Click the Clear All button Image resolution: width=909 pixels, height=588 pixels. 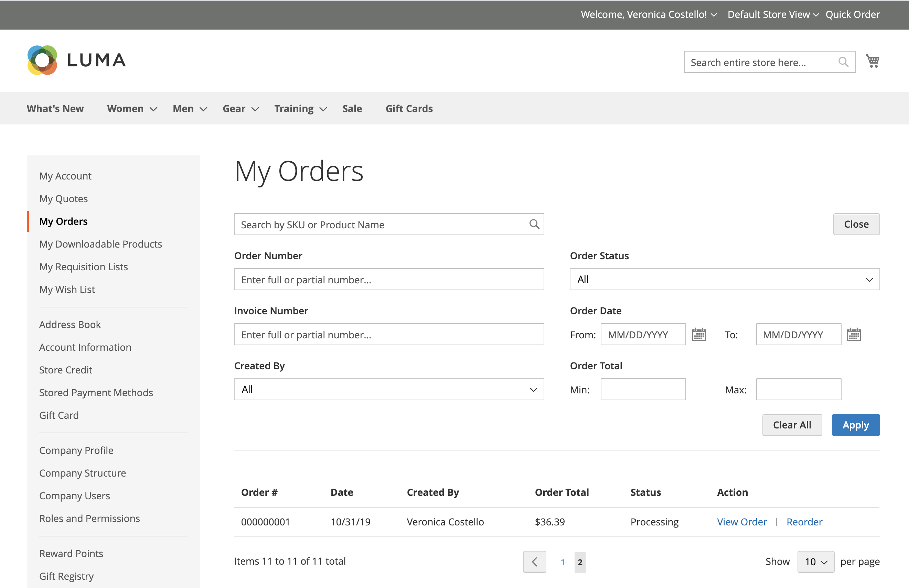pos(792,425)
